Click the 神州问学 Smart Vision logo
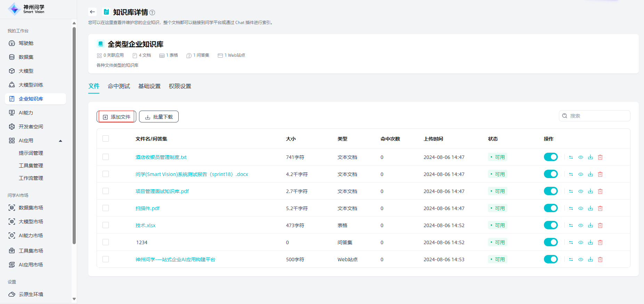This screenshot has width=644, height=304. point(26,9)
